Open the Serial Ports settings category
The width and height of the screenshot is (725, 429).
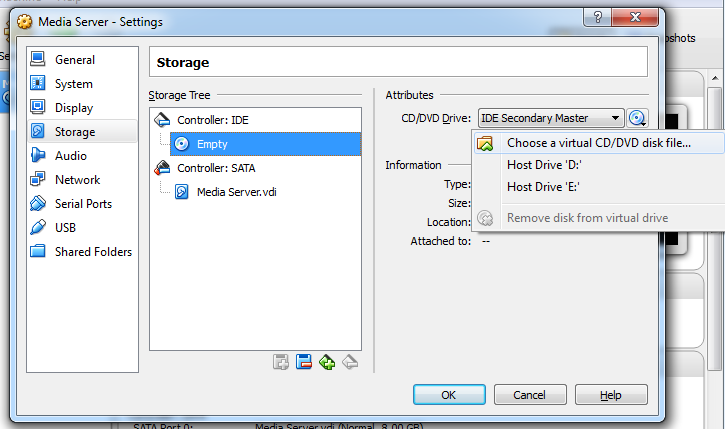[x=82, y=204]
